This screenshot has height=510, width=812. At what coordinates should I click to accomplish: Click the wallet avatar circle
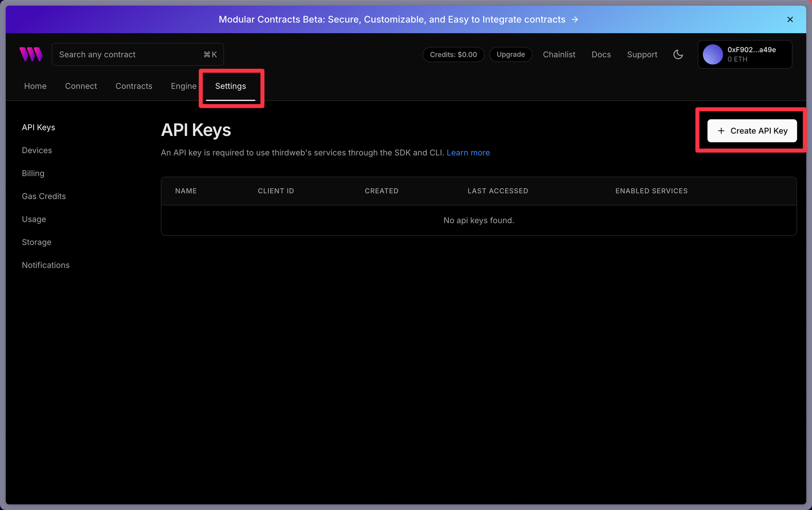pos(713,54)
